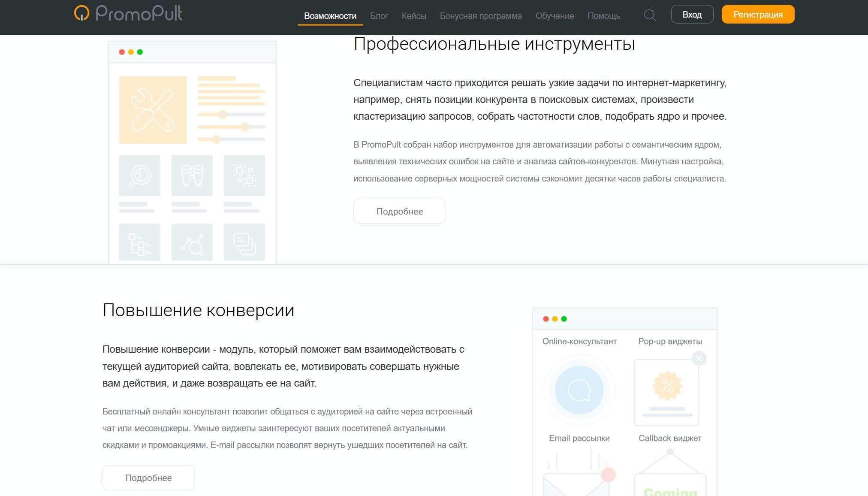This screenshot has height=496, width=868.
Task: Click Подробнее under Повышение конверсии
Action: click(148, 478)
